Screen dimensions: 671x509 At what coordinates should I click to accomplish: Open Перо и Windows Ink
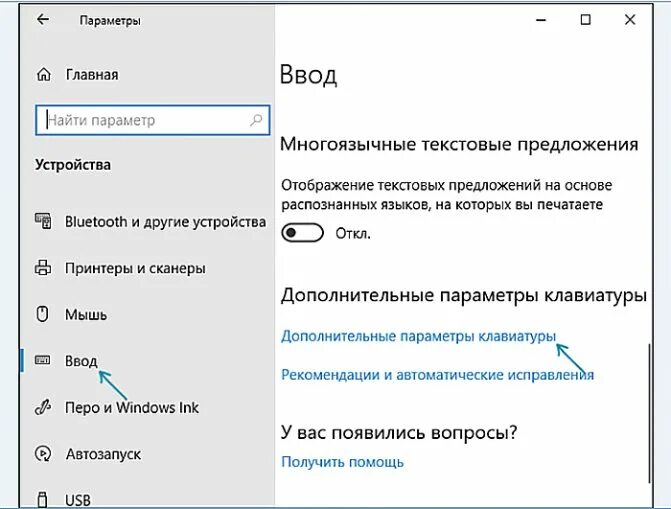pyautogui.click(x=132, y=408)
